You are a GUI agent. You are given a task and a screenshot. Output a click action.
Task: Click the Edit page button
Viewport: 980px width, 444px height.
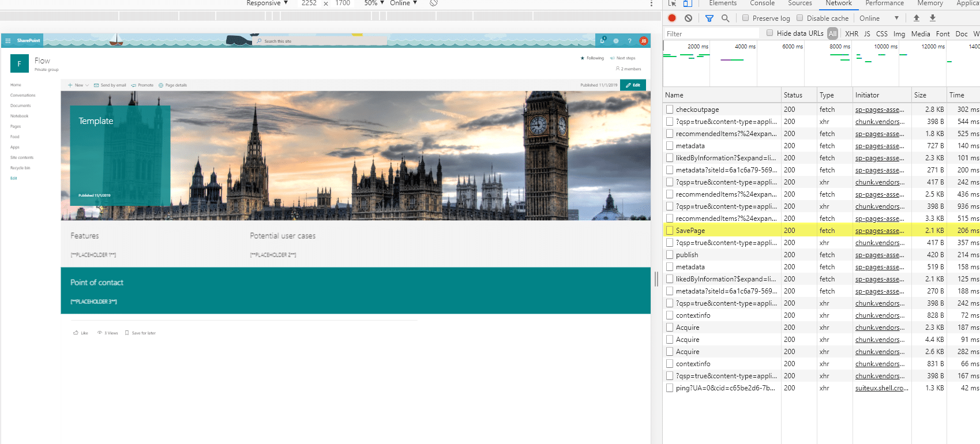pos(633,85)
